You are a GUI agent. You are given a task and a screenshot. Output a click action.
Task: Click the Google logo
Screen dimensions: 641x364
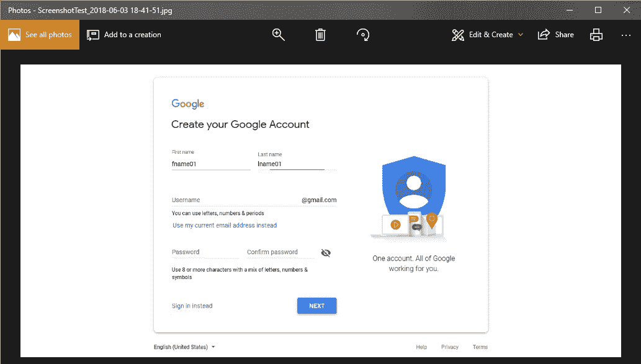[187, 104]
